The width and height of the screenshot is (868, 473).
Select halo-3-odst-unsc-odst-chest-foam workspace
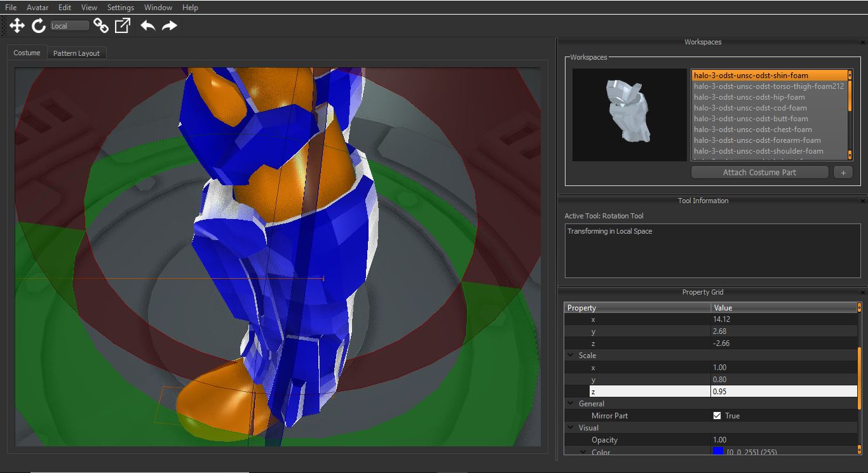[770, 129]
